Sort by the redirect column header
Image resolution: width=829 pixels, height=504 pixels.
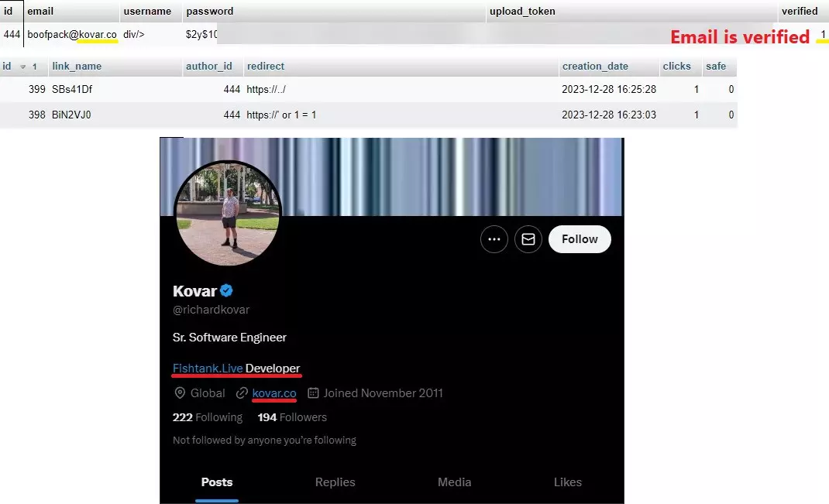tap(266, 66)
